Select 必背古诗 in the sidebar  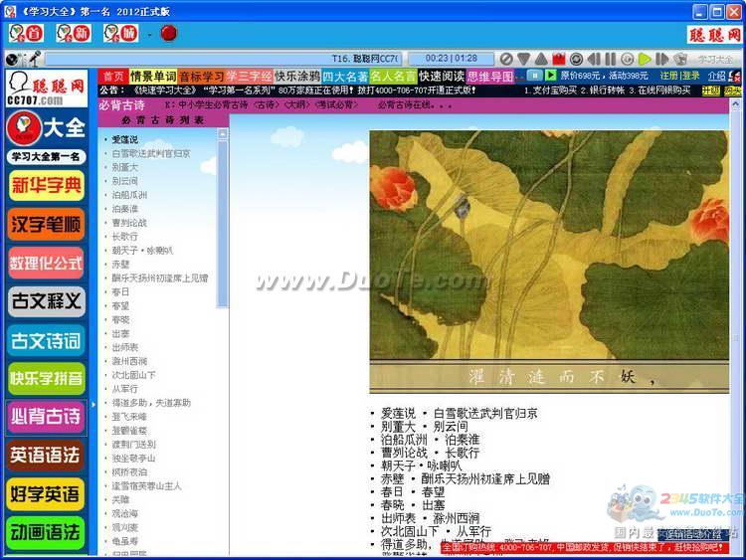(46, 417)
